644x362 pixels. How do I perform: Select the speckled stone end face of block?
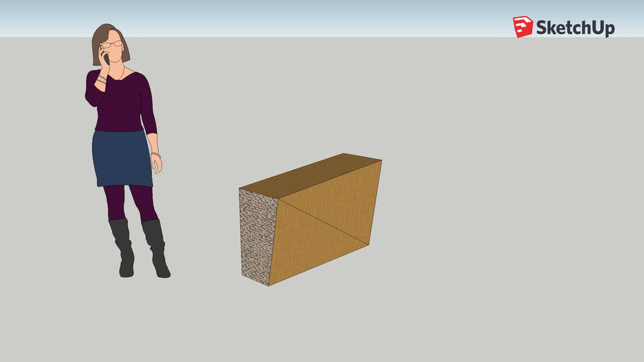pyautogui.click(x=255, y=237)
